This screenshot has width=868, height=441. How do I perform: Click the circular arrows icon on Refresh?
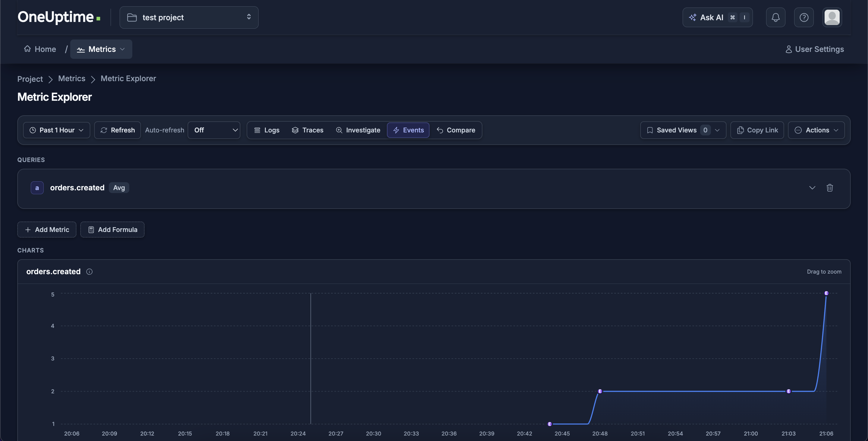click(104, 130)
